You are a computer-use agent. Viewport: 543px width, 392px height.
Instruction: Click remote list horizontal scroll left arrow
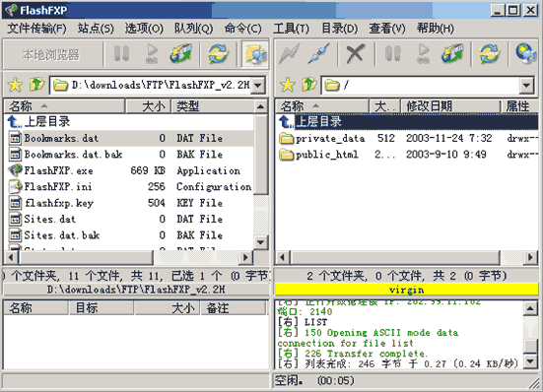pos(282,257)
